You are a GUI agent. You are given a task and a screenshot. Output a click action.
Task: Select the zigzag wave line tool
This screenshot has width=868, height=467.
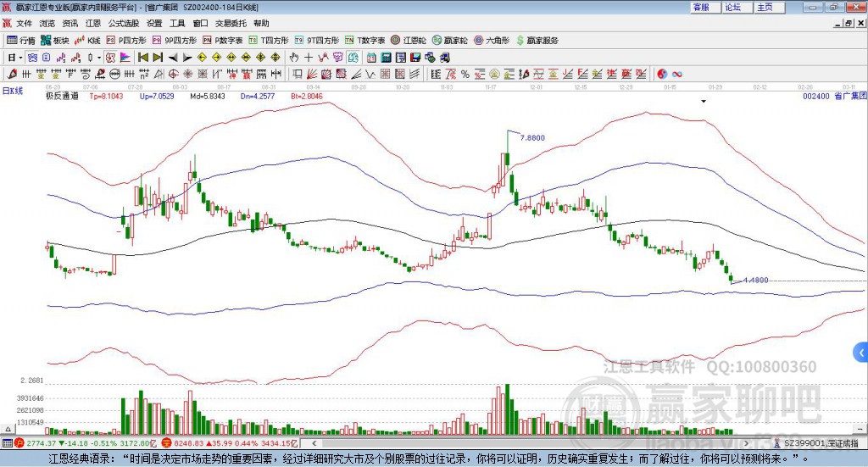pyautogui.click(x=370, y=74)
